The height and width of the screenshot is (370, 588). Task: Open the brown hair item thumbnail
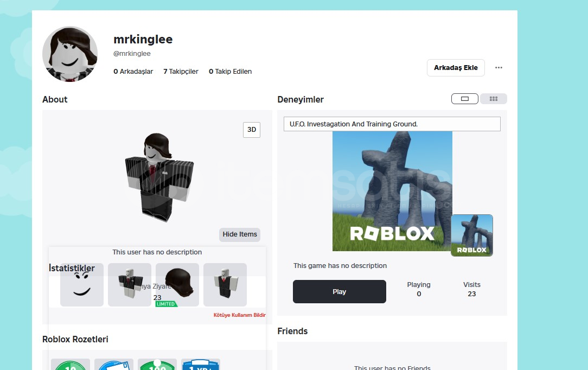click(177, 285)
